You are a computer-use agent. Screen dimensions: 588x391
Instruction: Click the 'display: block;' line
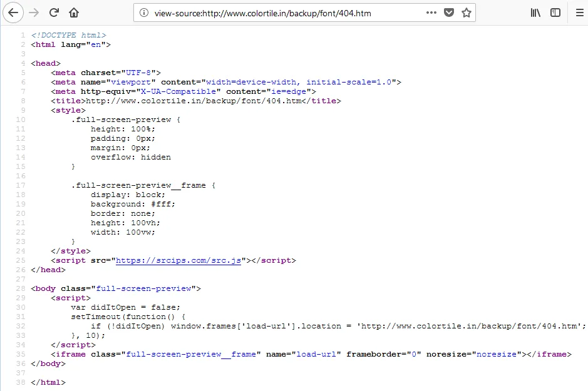(x=128, y=195)
